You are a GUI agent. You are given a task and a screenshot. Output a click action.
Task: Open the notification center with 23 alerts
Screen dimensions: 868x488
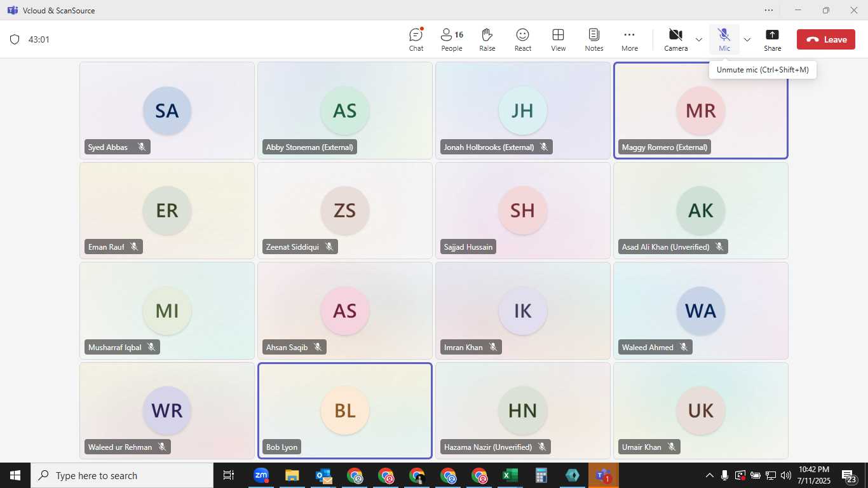tap(850, 475)
